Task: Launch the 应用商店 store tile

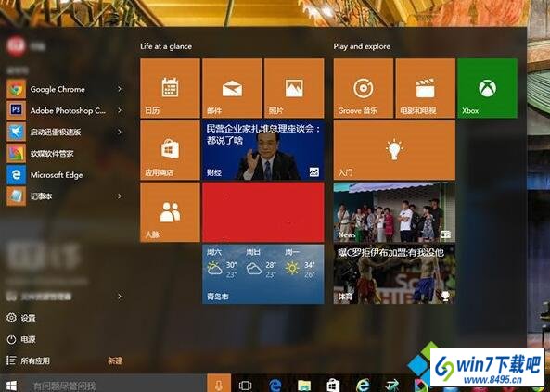Action: (x=170, y=150)
